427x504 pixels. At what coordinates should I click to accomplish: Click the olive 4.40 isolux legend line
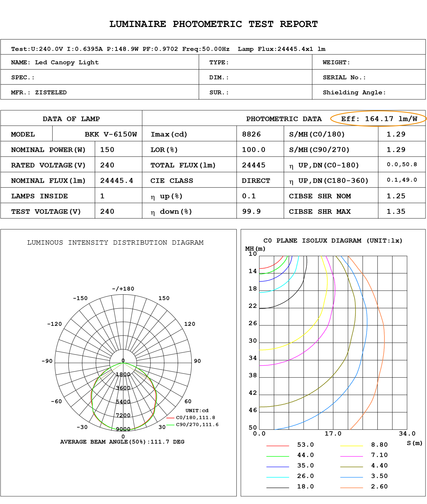pos(352,467)
